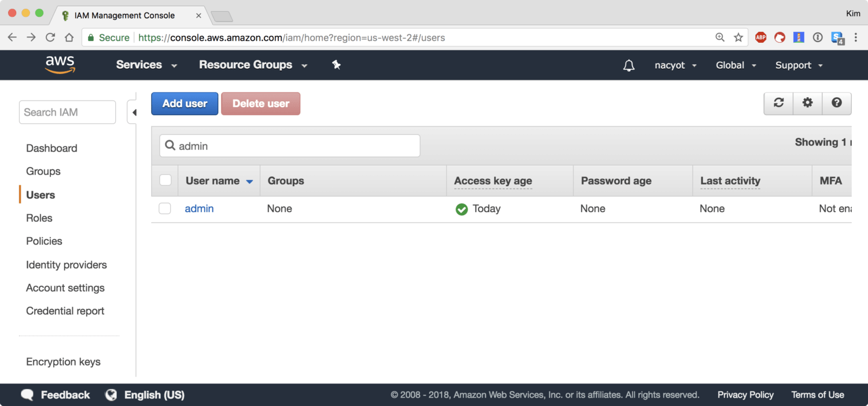Click the AdBlock Plus extension icon
The width and height of the screenshot is (868, 406).
760,38
